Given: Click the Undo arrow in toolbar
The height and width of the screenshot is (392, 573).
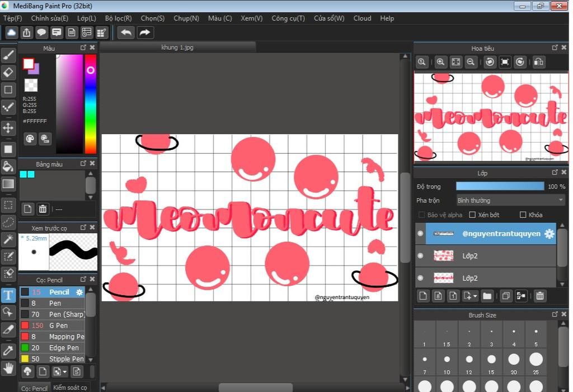Looking at the screenshot, I should [x=126, y=32].
